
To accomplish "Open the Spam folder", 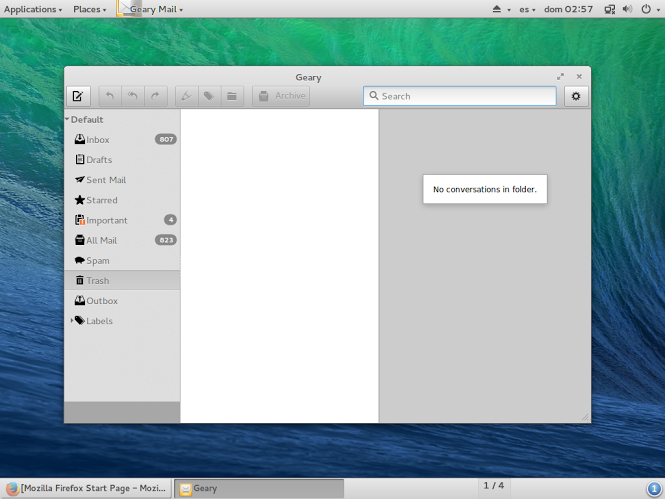I will click(x=122, y=260).
